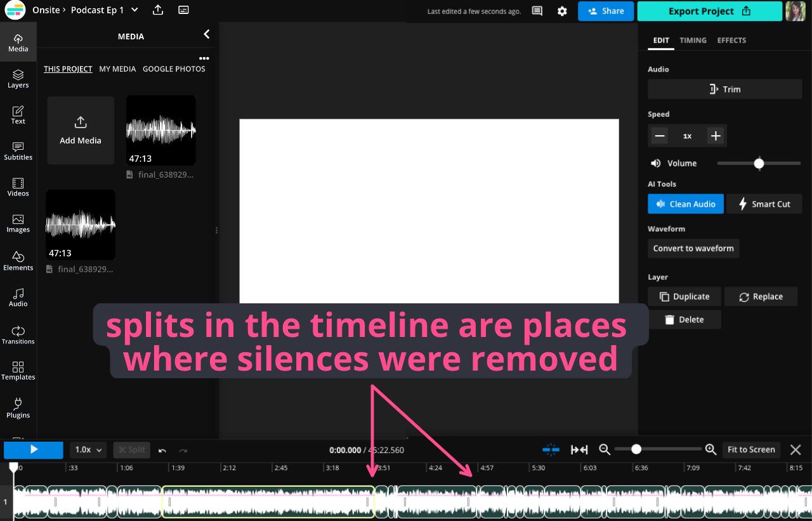This screenshot has height=521, width=812.
Task: Select the Text tool in sidebar
Action: [18, 115]
